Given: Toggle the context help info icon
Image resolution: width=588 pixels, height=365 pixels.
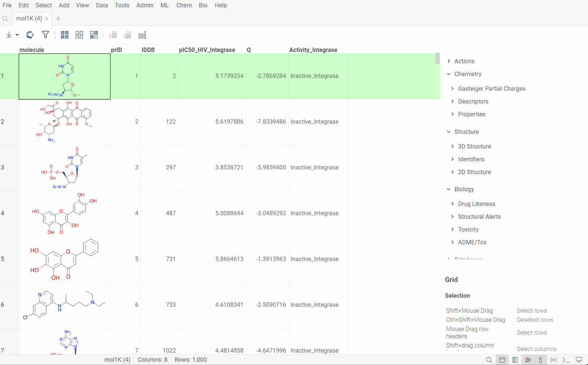Looking at the screenshot, I should click(x=540, y=360).
